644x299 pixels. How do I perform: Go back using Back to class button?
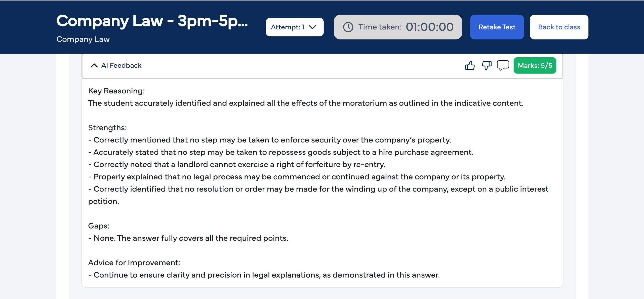click(x=559, y=27)
